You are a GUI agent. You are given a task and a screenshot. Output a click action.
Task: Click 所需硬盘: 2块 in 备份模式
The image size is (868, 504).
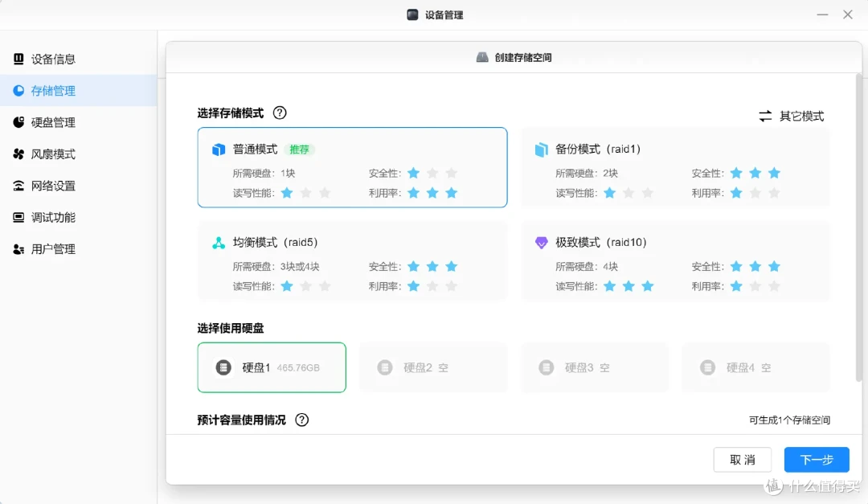pyautogui.click(x=586, y=174)
